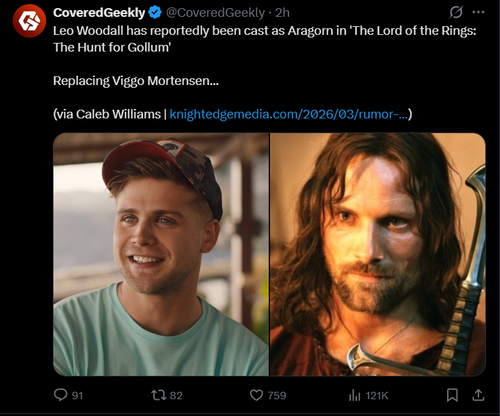
Task: Click the tweet text about Leo Woodall
Action: pyautogui.click(x=265, y=39)
